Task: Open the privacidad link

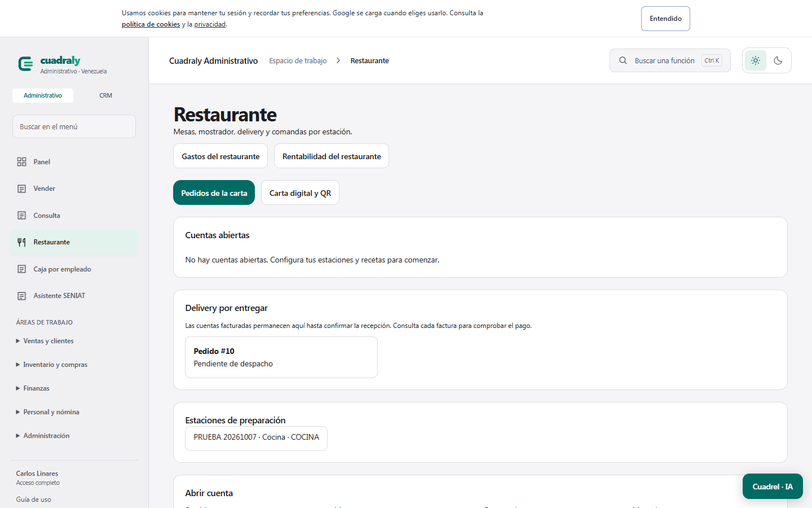Action: [210, 24]
